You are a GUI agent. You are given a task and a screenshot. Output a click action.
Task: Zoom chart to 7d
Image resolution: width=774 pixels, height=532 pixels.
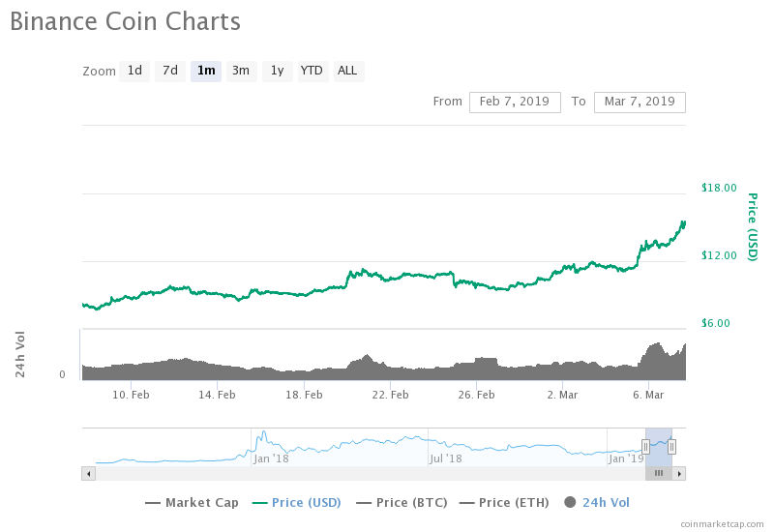click(x=170, y=71)
